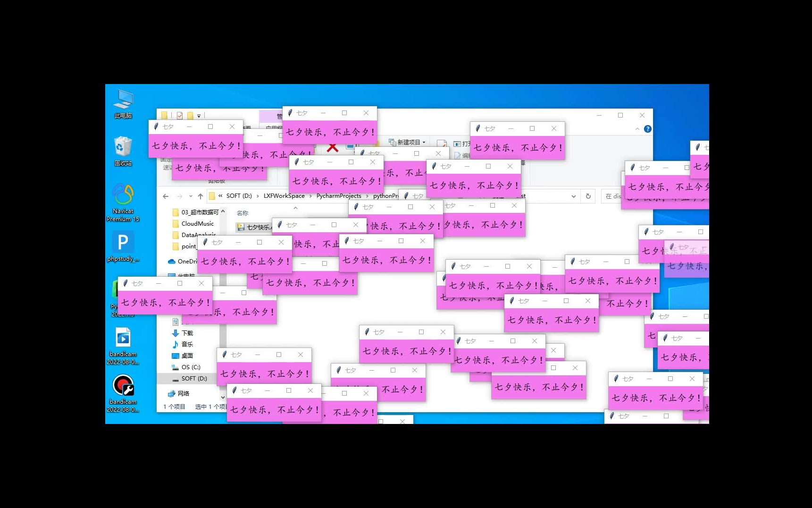Select the 03_超市数据可 folder in the navigation tree
812x508 pixels.
click(x=196, y=212)
